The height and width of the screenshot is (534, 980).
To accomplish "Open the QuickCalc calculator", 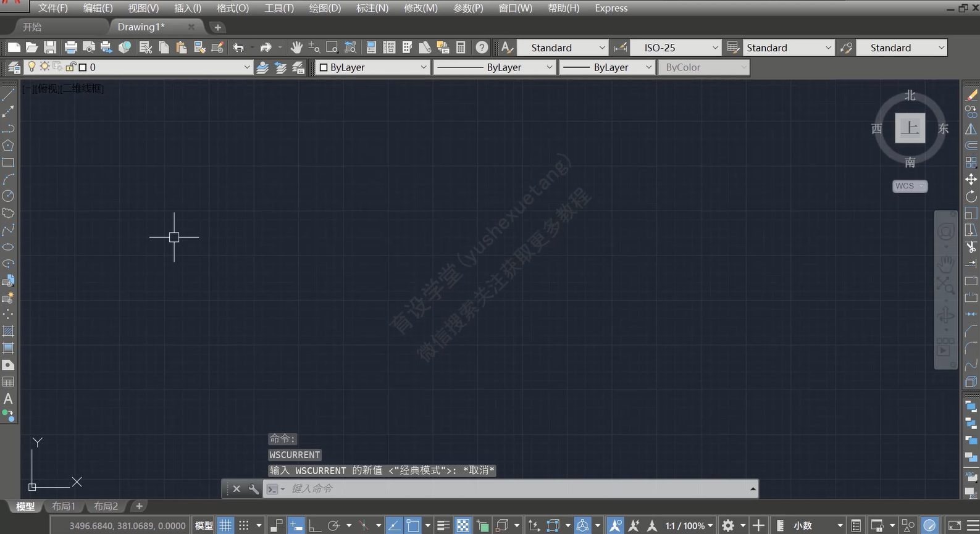I will tap(461, 48).
